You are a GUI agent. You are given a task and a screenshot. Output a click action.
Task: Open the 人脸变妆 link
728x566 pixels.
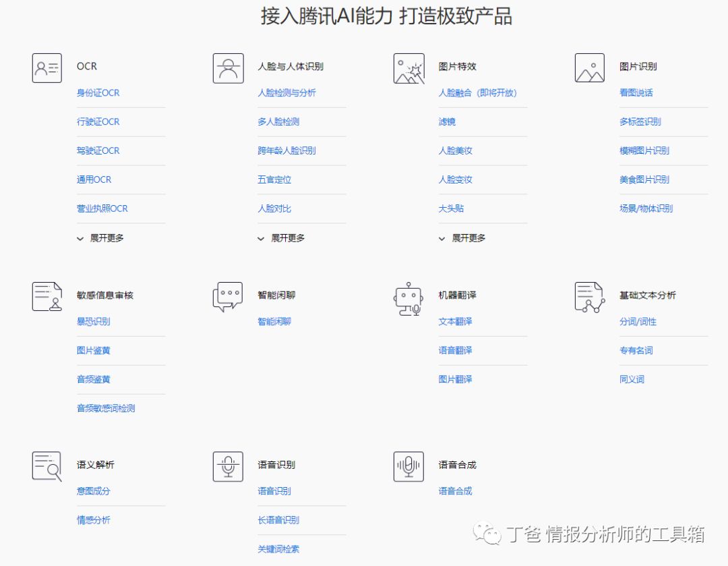tap(456, 179)
